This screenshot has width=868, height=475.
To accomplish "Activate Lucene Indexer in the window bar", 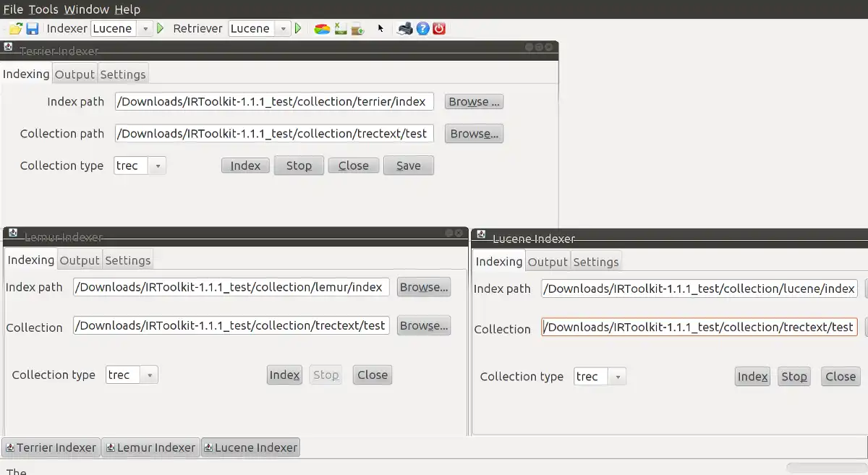I will [x=250, y=448].
